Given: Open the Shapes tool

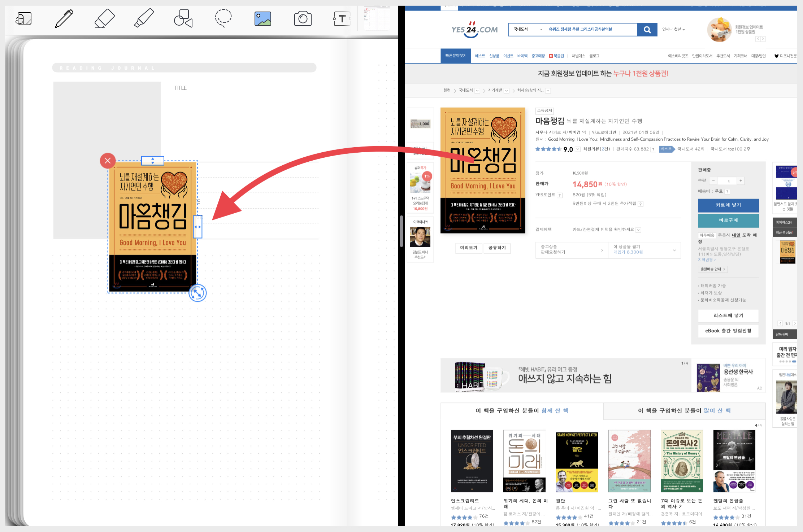Looking at the screenshot, I should [x=183, y=19].
